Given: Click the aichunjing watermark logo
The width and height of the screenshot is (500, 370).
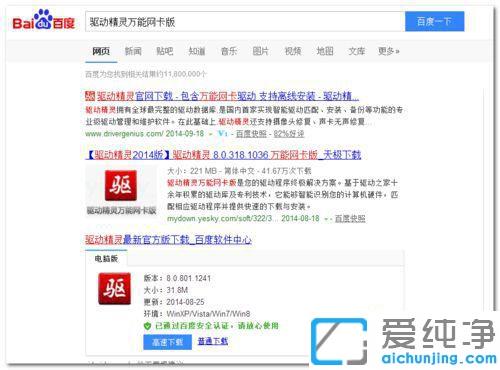Looking at the screenshot, I should pyautogui.click(x=403, y=341).
